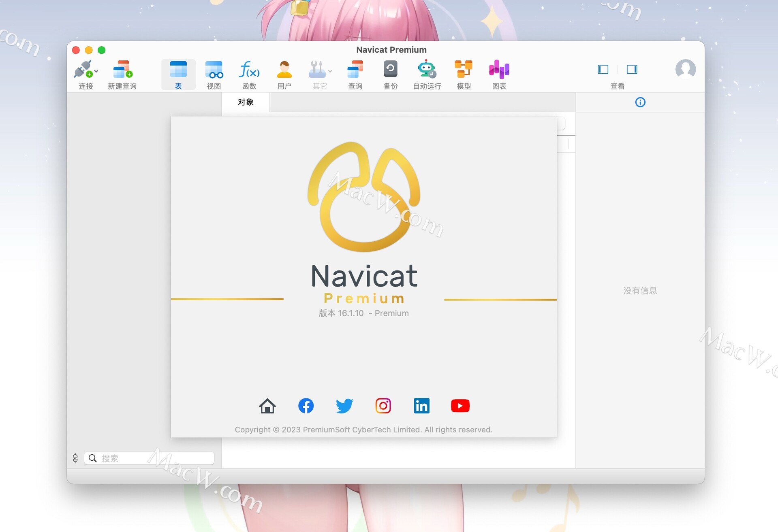Open the Twitter link icon
Viewport: 778px width, 532px height.
point(344,406)
